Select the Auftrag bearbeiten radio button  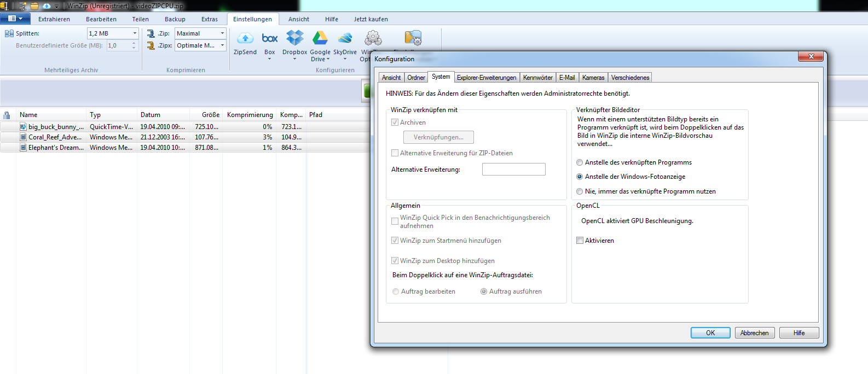[x=396, y=291]
